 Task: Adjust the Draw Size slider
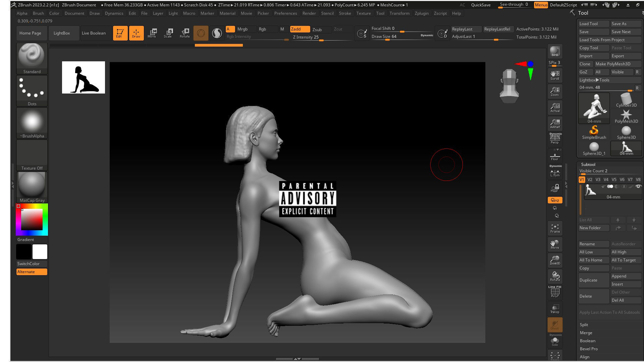click(402, 37)
